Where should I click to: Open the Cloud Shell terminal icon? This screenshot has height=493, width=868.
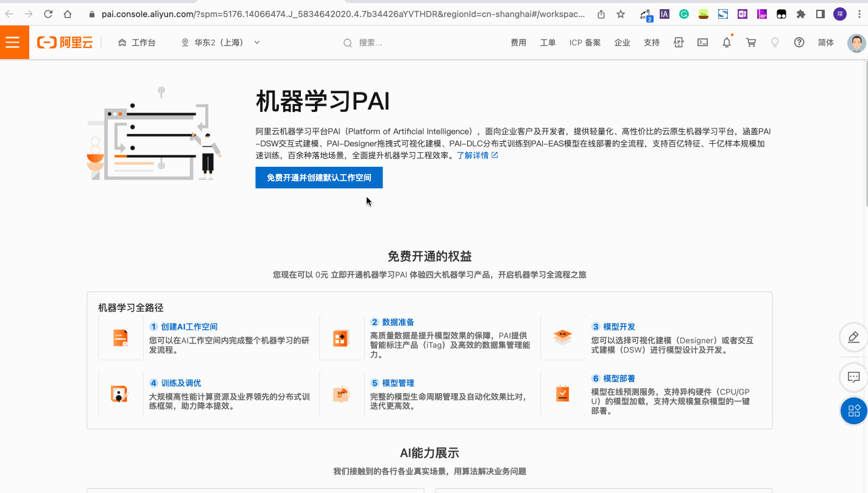(702, 43)
